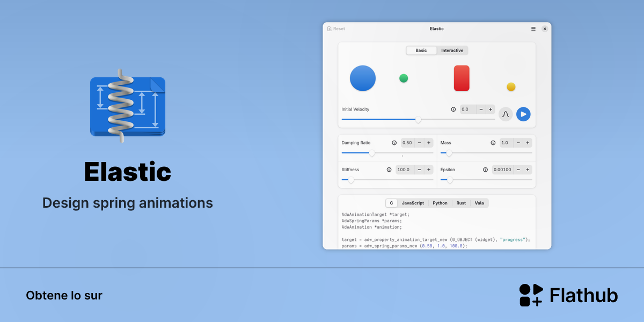This screenshot has width=644, height=322.
Task: Focus the Initial Velocity 0.0 field
Action: click(x=467, y=109)
